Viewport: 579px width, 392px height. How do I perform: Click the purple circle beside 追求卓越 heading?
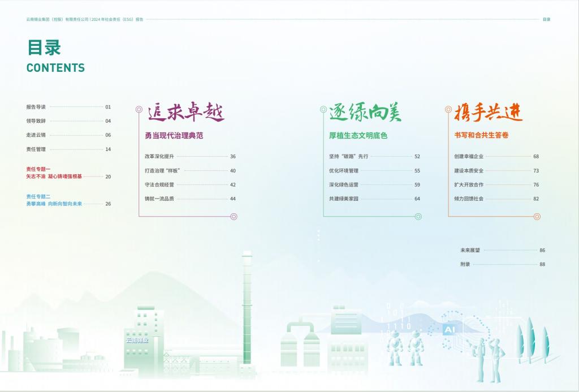pos(139,109)
